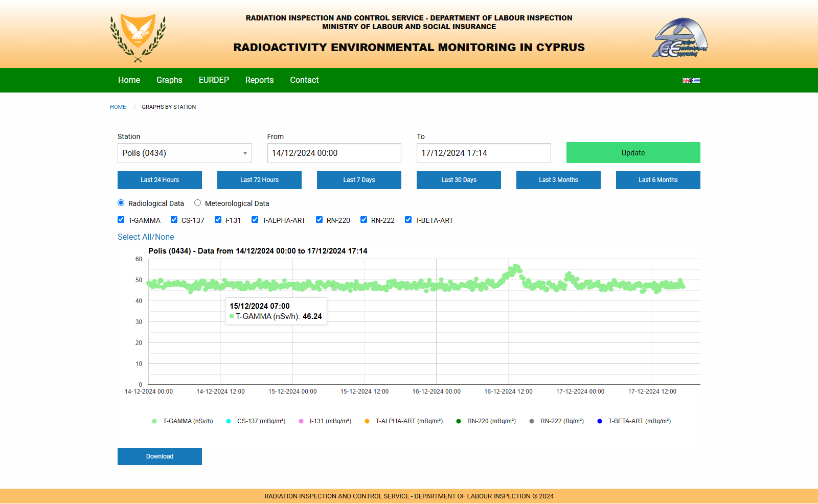Image resolution: width=818 pixels, height=504 pixels.
Task: Switch language using the Greek flag
Action: (x=696, y=80)
